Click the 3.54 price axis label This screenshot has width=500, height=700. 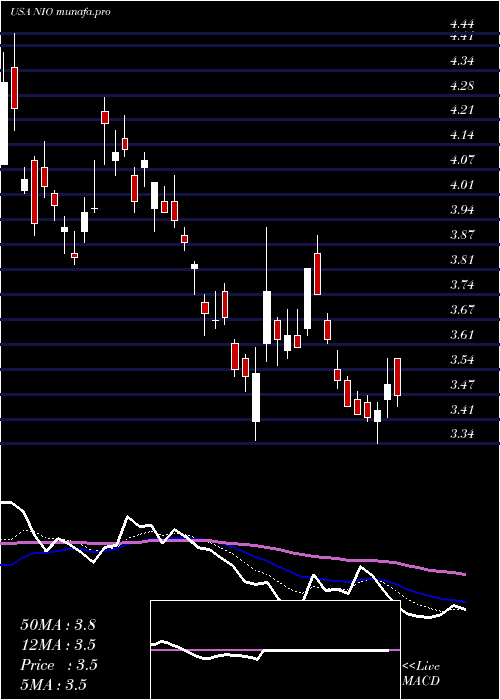pyautogui.click(x=462, y=360)
